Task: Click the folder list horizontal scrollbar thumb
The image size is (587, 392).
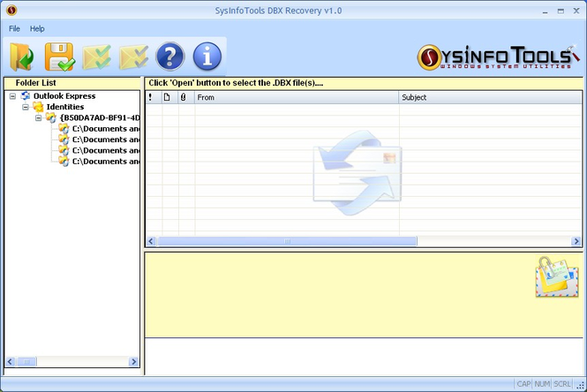Action: tap(26, 362)
